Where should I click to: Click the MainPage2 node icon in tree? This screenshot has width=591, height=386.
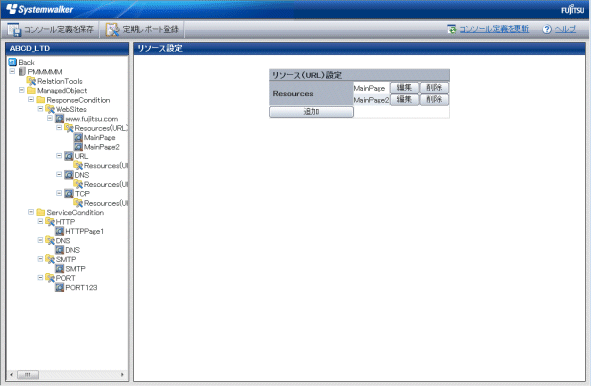pos(78,147)
